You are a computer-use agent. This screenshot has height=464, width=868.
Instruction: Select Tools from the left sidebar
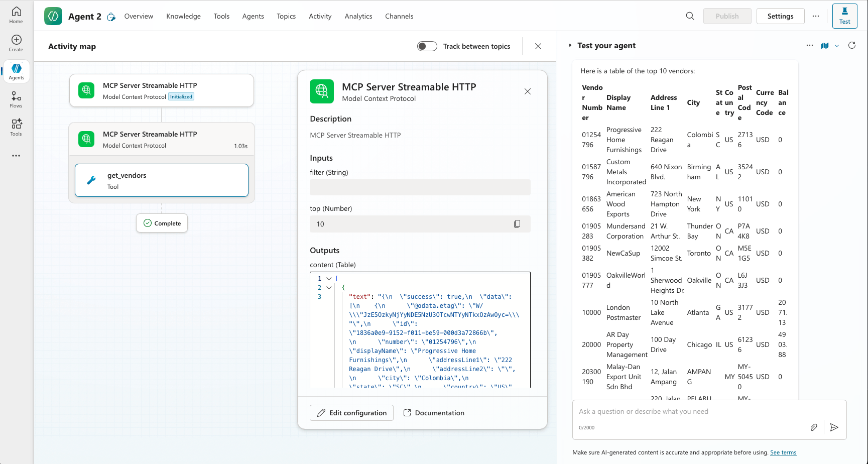[16, 126]
